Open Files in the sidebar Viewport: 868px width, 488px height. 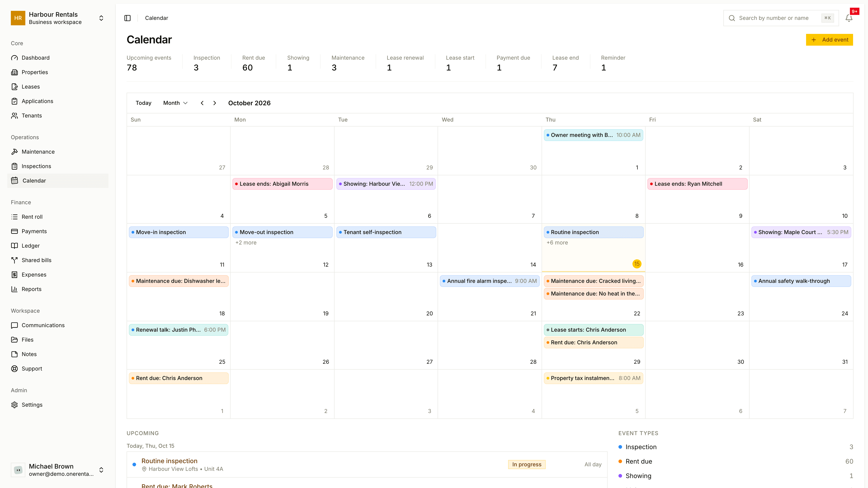pos(58,340)
